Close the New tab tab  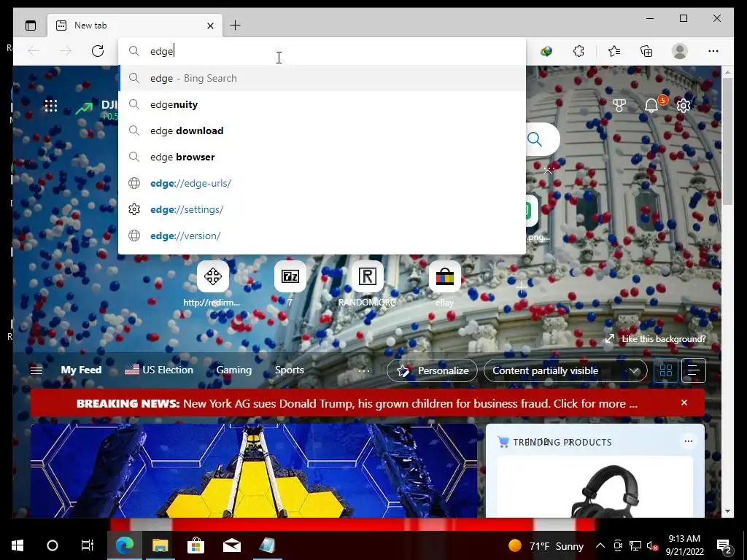click(211, 26)
